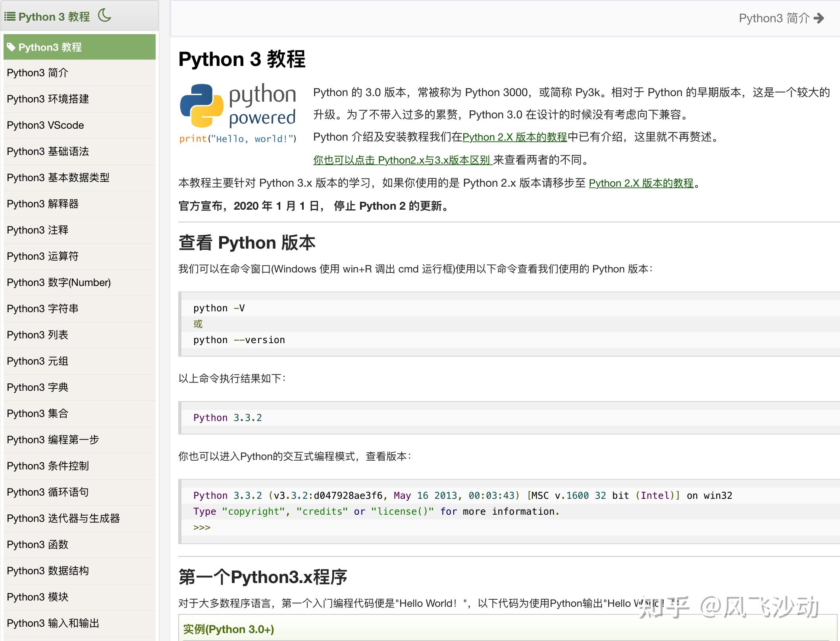Open Python3 环境搭建 from the sidebar

tap(48, 99)
